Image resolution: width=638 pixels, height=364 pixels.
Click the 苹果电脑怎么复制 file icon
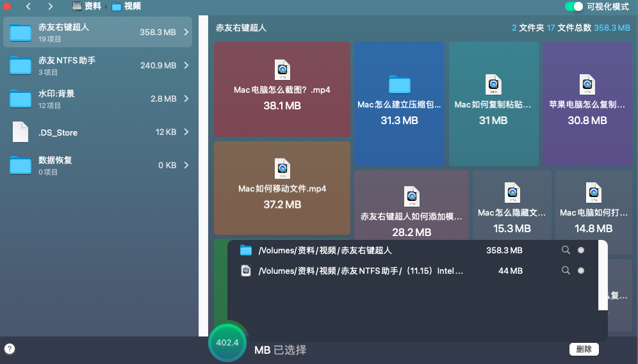tap(587, 84)
